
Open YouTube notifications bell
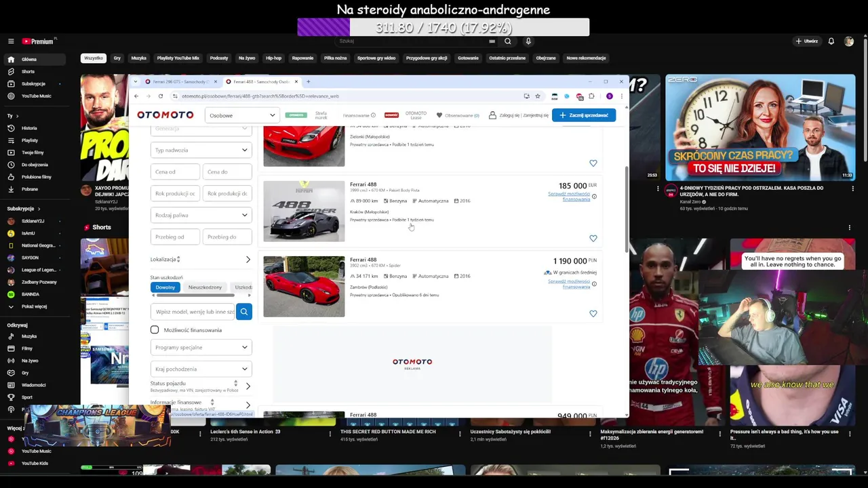(x=831, y=41)
